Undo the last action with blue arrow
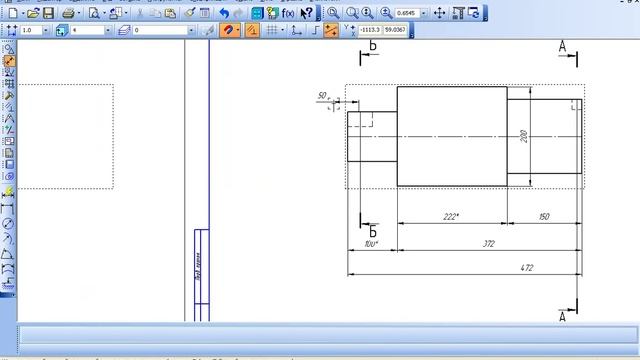Viewport: 640px width, 360px height. point(224,13)
